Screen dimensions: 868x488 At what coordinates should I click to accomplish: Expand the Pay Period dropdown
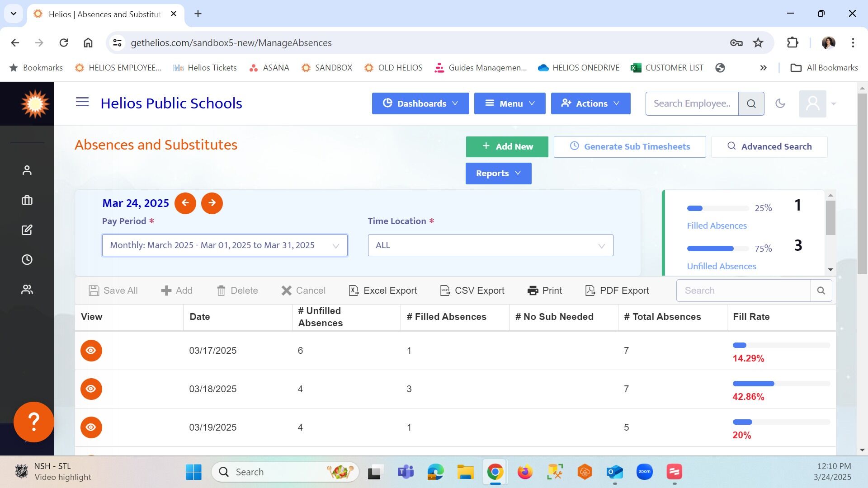click(x=225, y=245)
